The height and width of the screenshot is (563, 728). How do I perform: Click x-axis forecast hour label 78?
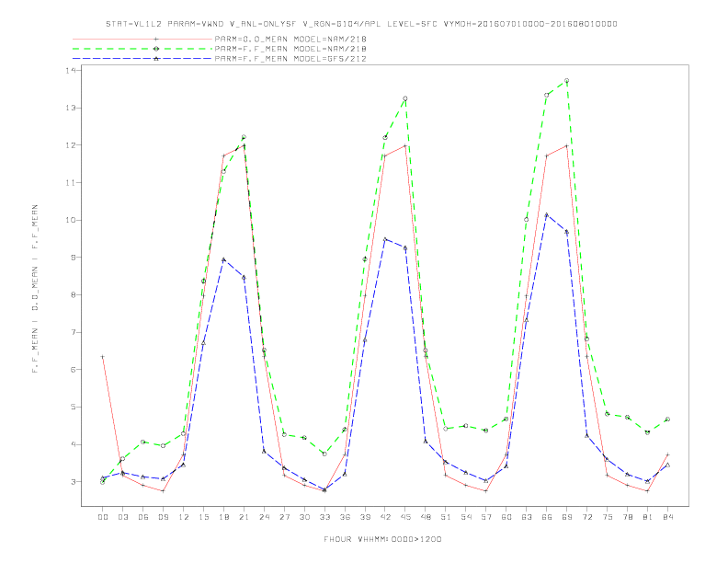coord(628,517)
